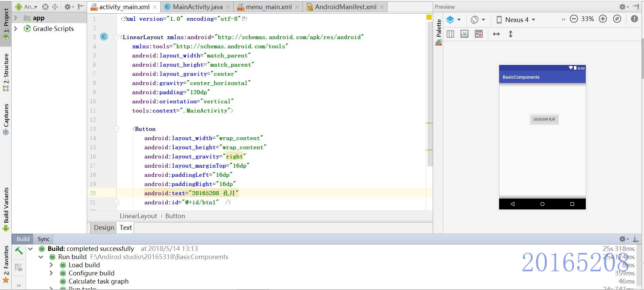The height and width of the screenshot is (290, 644).
Task: Open Build panel settings gear
Action: tap(624, 239)
